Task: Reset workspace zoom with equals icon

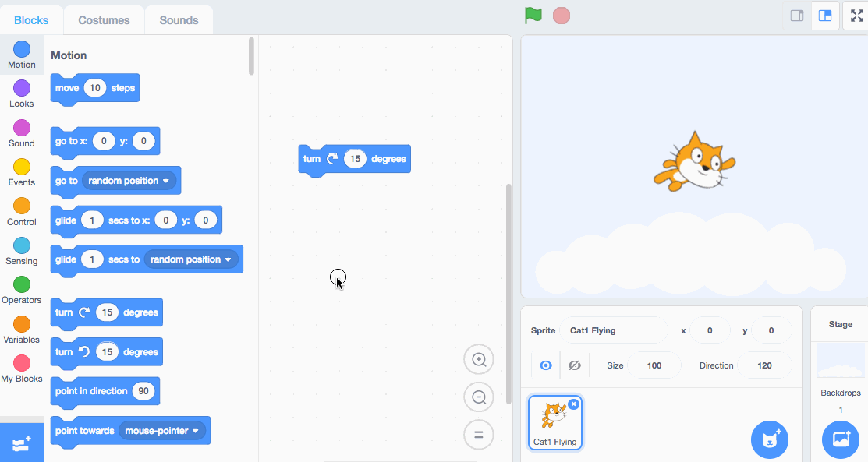Action: point(479,435)
